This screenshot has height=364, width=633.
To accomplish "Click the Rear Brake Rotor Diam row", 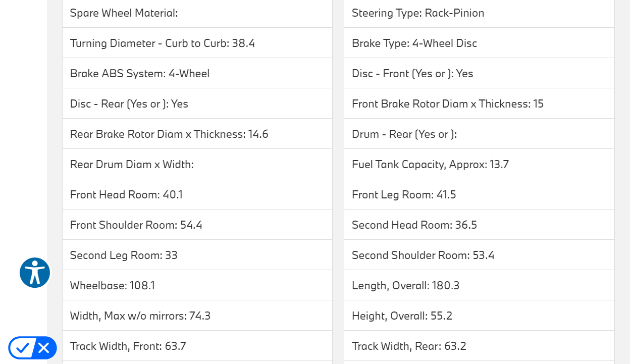I will coord(169,134).
